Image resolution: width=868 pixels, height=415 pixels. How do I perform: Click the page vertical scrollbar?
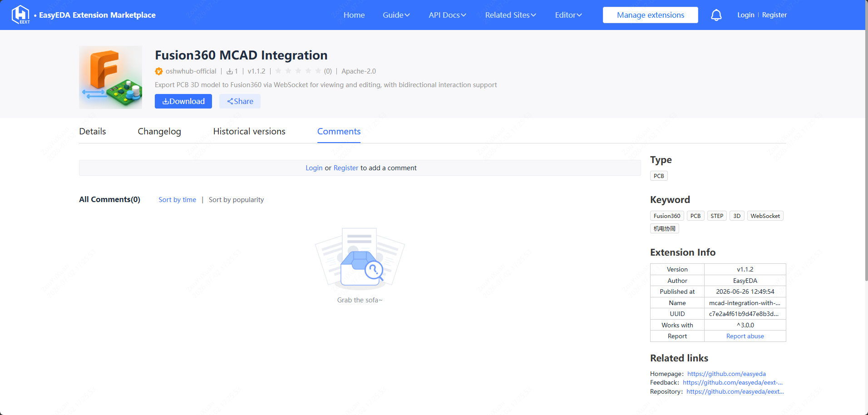tap(866, 141)
